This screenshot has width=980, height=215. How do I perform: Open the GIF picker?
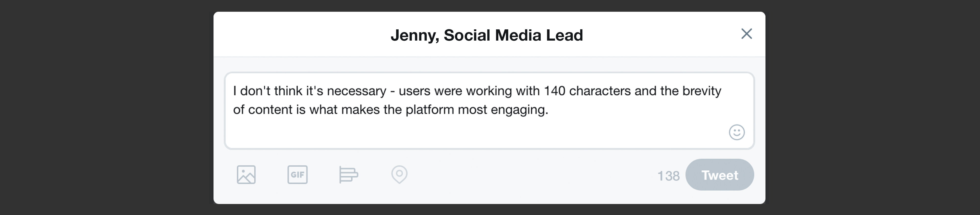(x=297, y=175)
